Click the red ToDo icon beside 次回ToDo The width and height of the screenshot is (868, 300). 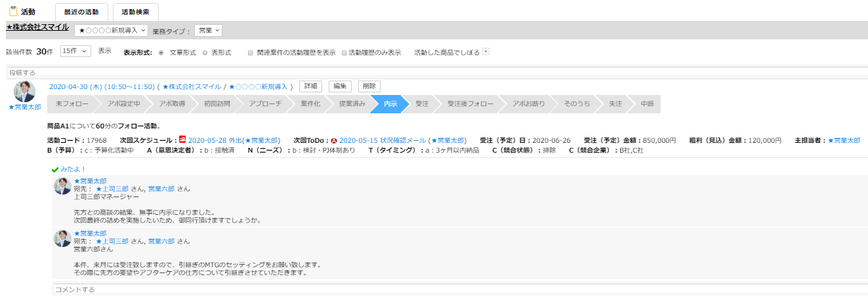[x=334, y=140]
